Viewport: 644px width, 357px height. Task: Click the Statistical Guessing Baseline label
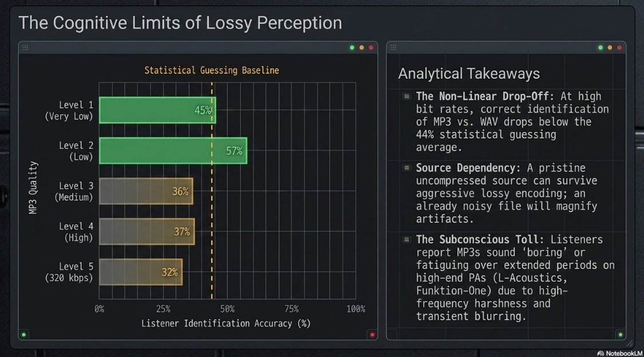click(211, 70)
